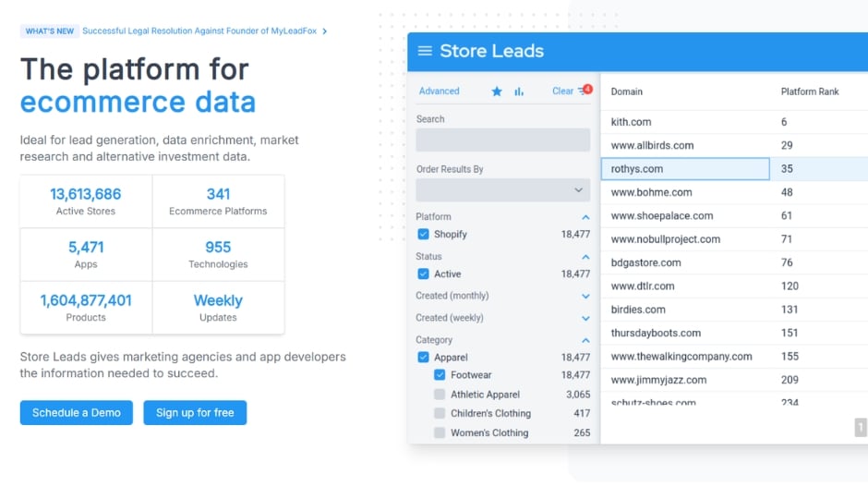The width and height of the screenshot is (868, 499).
Task: Click the WHAT'S NEW badge
Action: tap(50, 31)
